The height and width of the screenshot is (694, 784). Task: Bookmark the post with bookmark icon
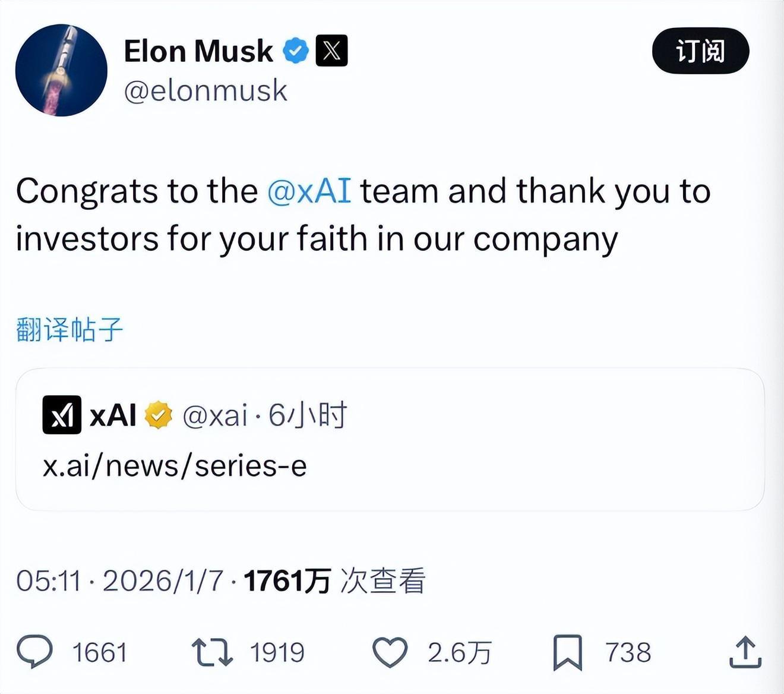point(567,652)
